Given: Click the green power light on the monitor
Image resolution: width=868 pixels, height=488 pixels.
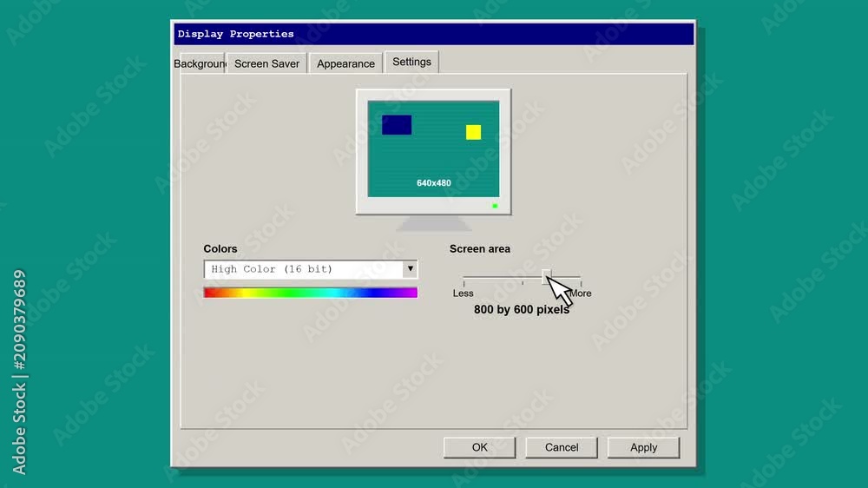Looking at the screenshot, I should [x=495, y=206].
